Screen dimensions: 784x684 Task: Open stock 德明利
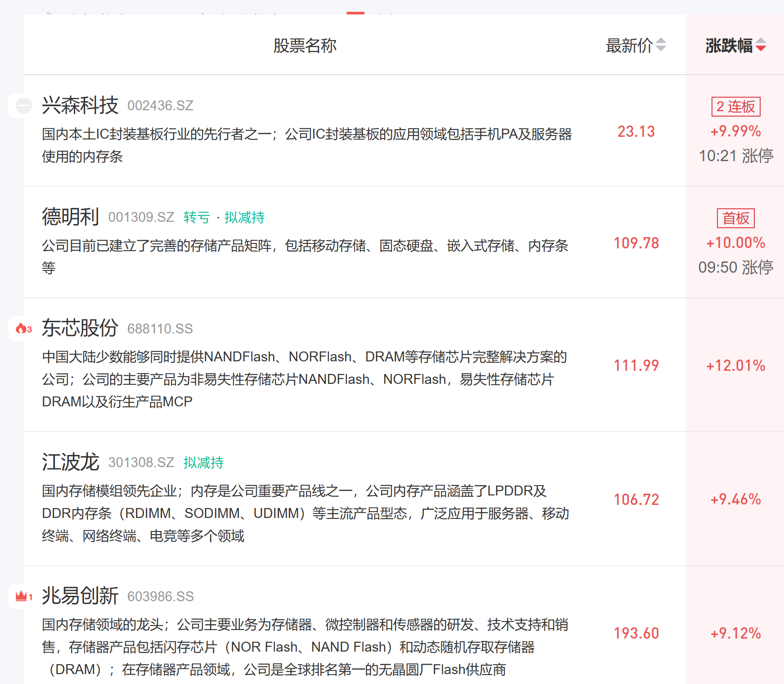click(71, 217)
